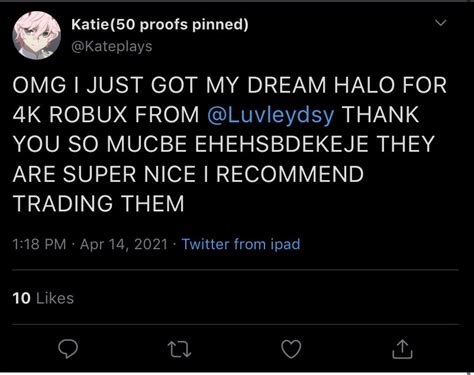This screenshot has height=375, width=474.
Task: Click the display name 'Katie(50 proofs pinned)'
Action: (160, 24)
